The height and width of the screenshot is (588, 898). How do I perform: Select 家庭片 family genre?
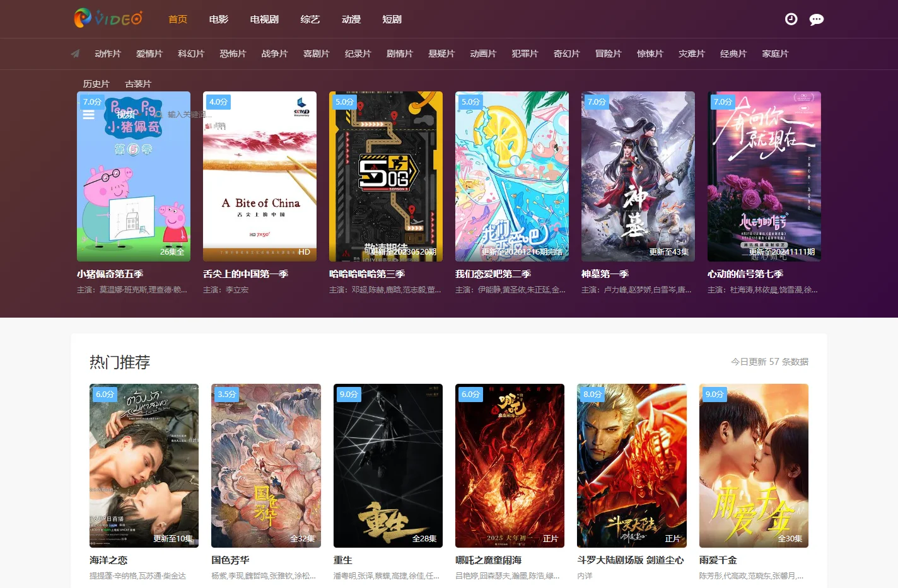pos(775,54)
